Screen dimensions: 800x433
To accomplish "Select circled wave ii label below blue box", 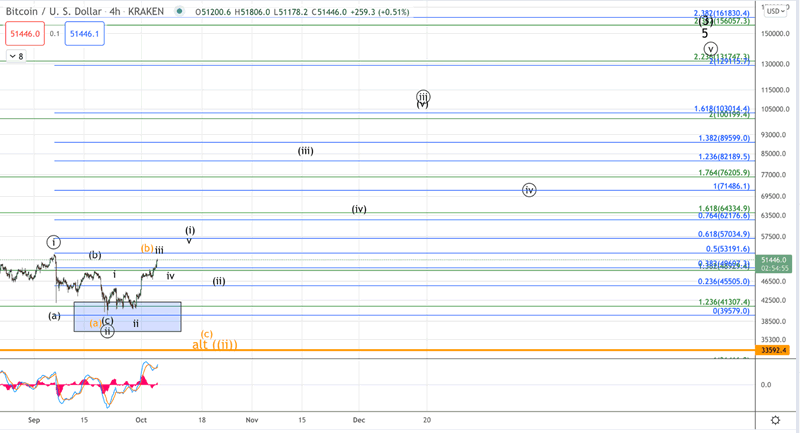I will point(107,331).
